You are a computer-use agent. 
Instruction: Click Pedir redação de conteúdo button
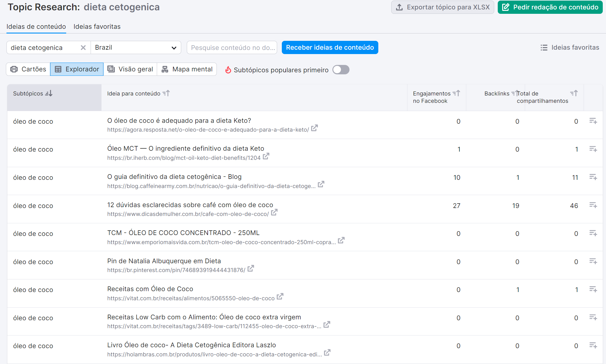click(550, 7)
